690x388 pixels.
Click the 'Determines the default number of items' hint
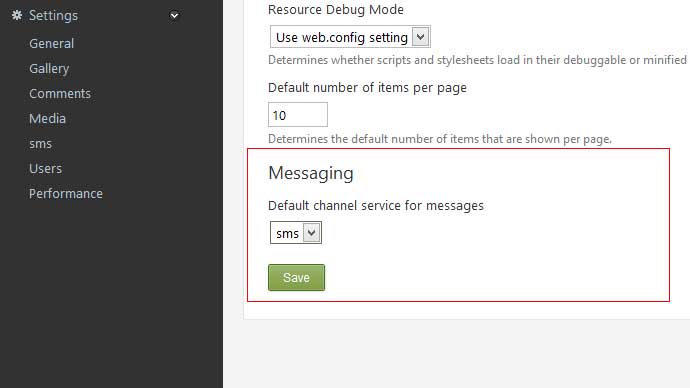point(440,139)
